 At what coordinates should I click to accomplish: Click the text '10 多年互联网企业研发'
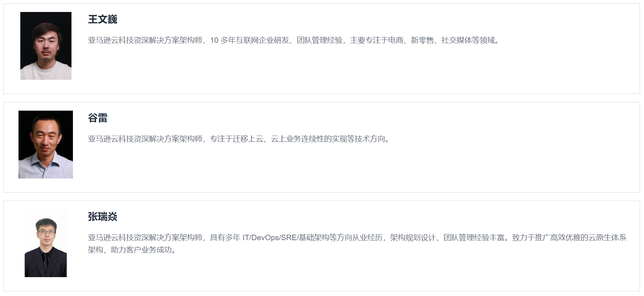[x=250, y=40]
